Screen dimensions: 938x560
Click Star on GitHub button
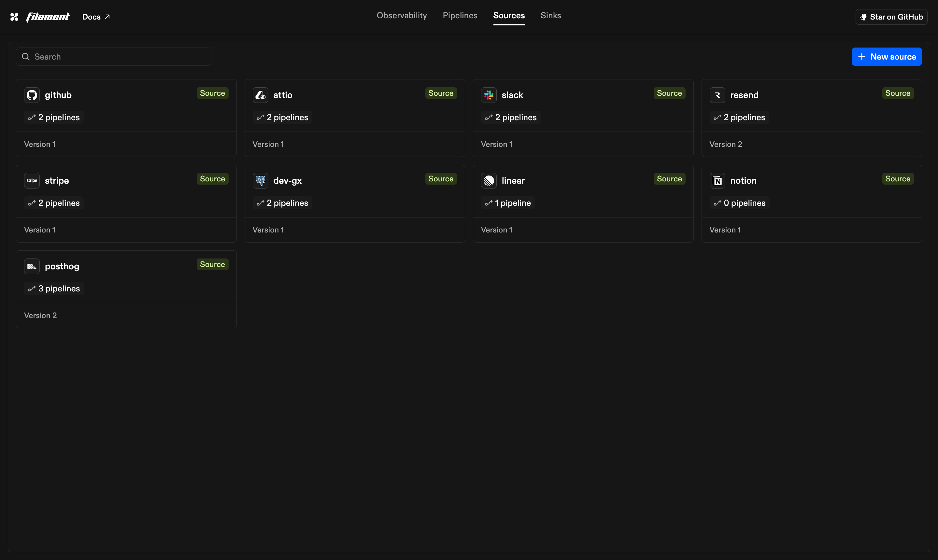pyautogui.click(x=891, y=17)
